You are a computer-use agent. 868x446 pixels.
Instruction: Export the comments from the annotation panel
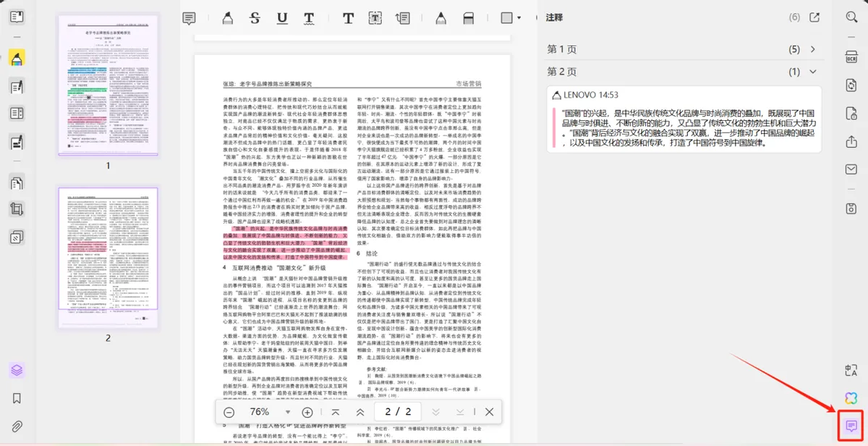814,17
